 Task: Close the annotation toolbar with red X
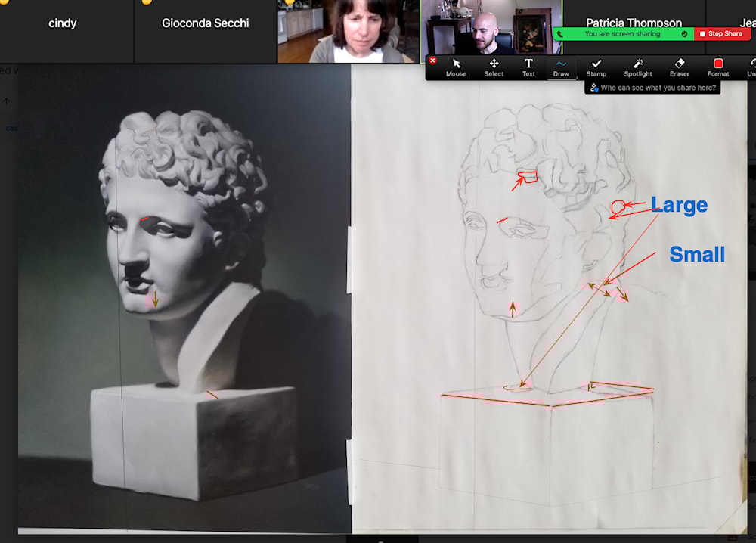[x=432, y=60]
